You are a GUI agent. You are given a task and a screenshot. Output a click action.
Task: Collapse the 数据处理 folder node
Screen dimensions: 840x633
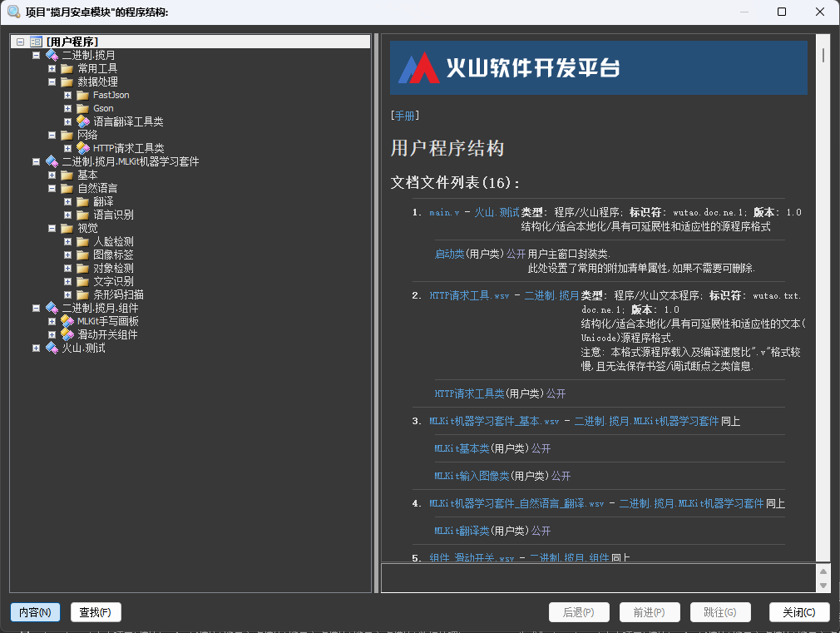pos(52,82)
